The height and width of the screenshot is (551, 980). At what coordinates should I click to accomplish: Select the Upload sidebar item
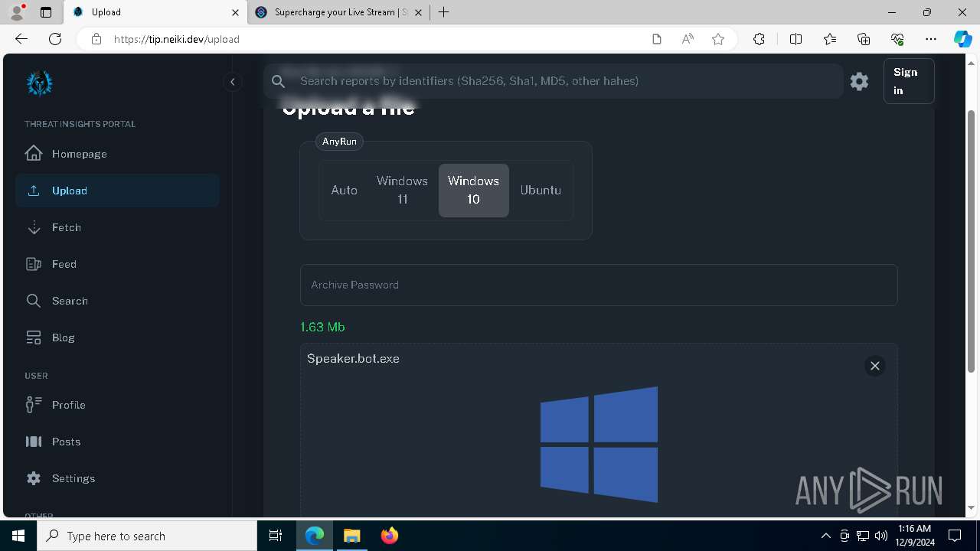[x=117, y=191]
